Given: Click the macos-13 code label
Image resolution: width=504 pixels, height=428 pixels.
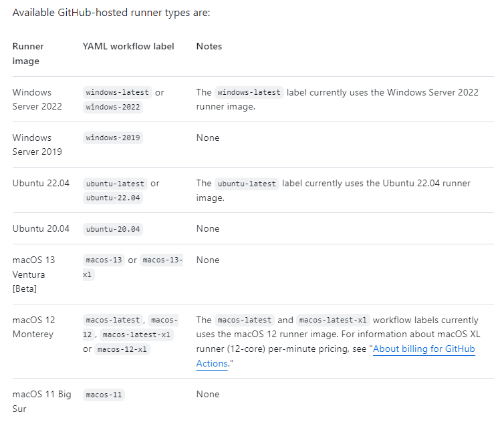Looking at the screenshot, I should click(x=104, y=260).
